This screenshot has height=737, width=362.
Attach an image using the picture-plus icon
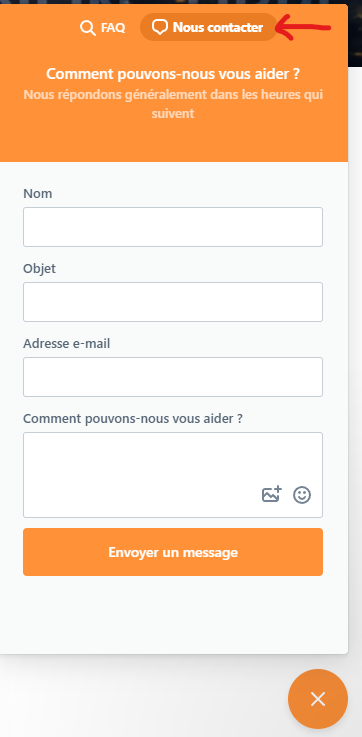click(271, 494)
